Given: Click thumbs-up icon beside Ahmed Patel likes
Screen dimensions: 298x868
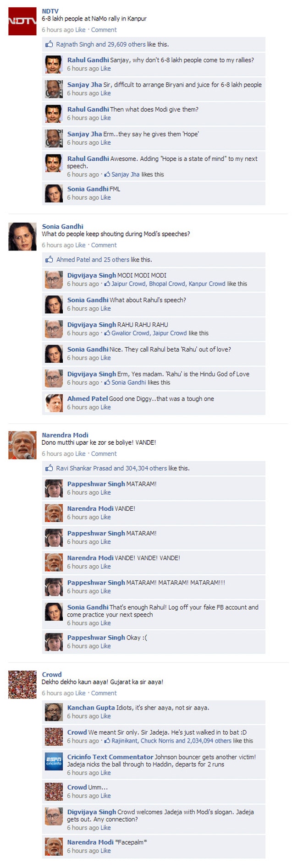Looking at the screenshot, I should pyautogui.click(x=49, y=260).
